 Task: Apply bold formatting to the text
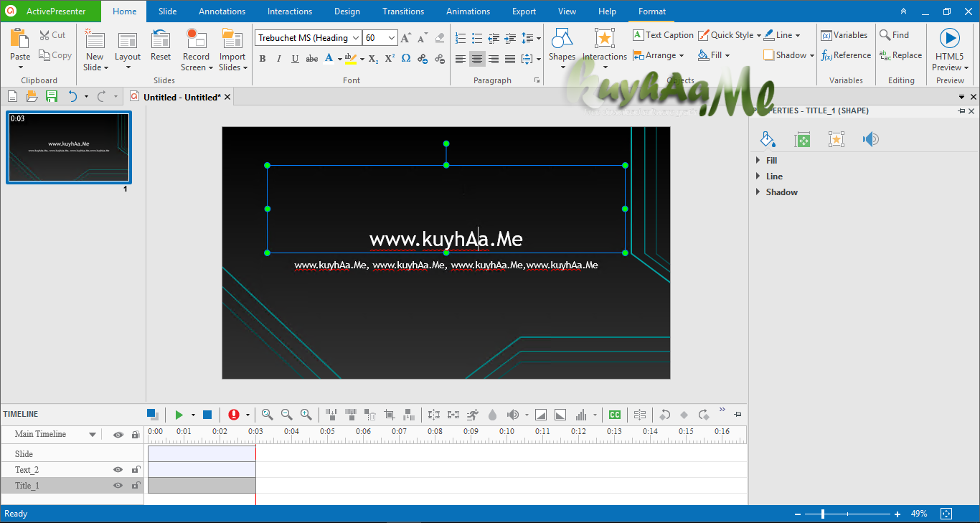262,59
